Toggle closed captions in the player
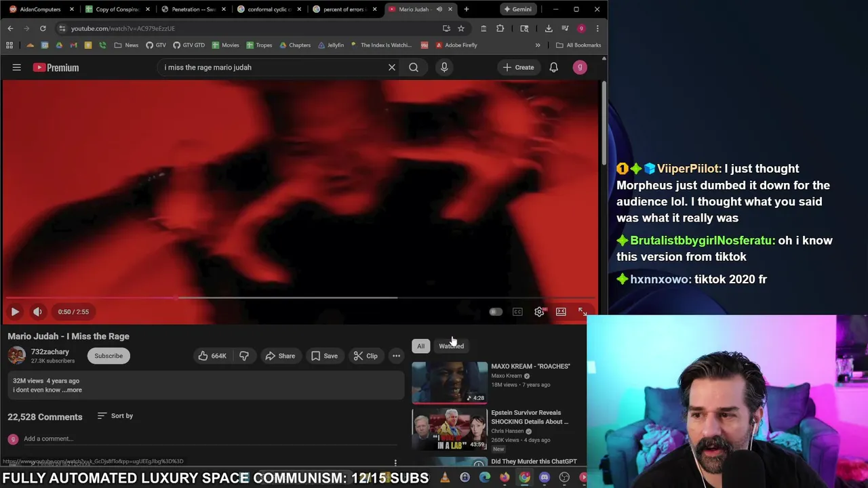The image size is (868, 488). (517, 312)
